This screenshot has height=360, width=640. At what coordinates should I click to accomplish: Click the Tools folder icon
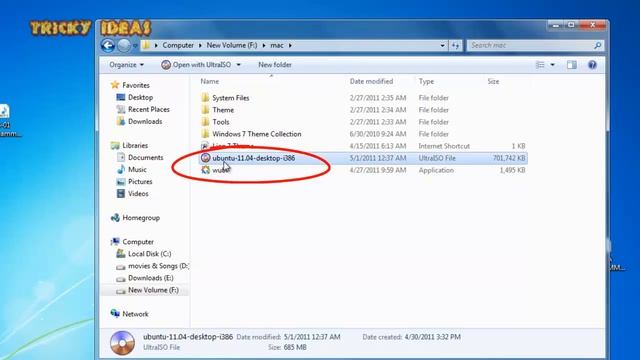click(205, 122)
